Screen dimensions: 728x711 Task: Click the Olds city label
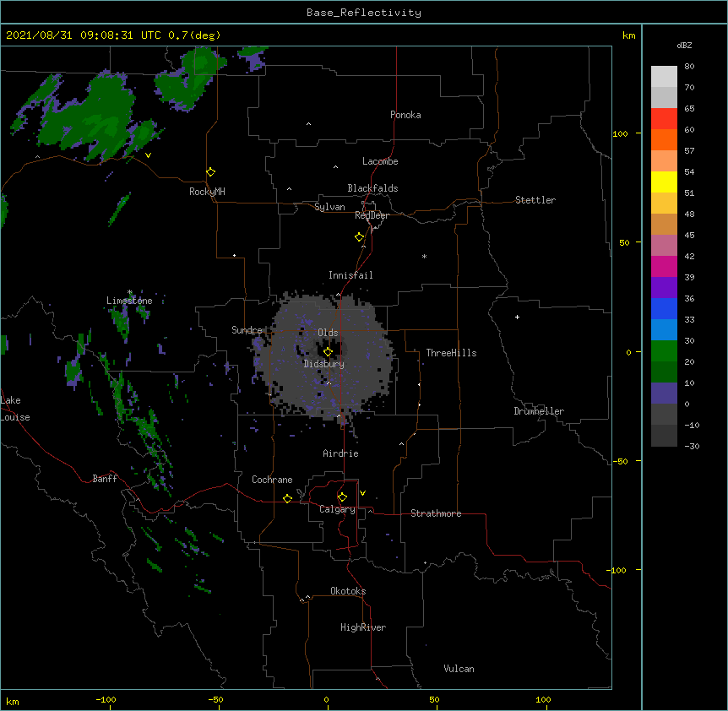pos(328,333)
